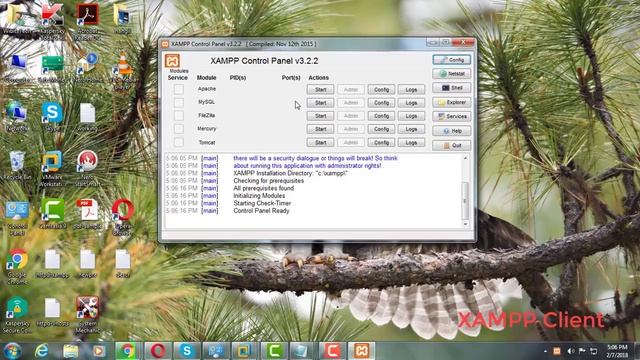Screen dimensions: 640x360
Task: Start the FileZilla module
Action: (x=320, y=116)
